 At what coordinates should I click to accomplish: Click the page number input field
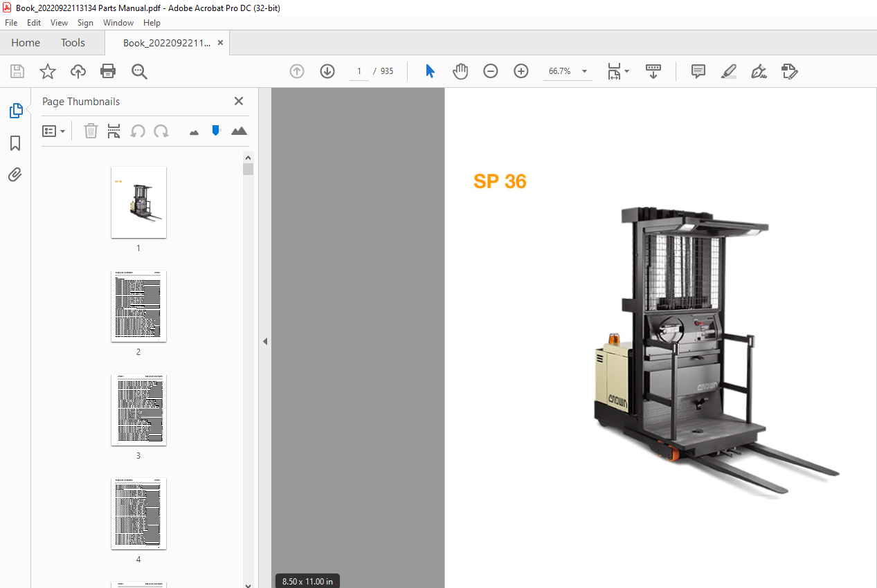(x=359, y=71)
